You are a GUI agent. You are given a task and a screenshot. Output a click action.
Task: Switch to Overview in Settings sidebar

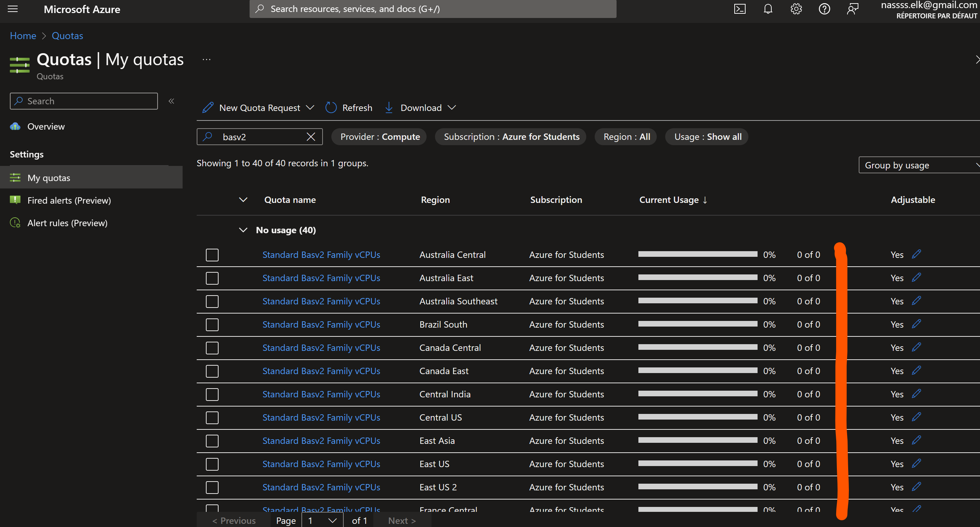click(45, 126)
